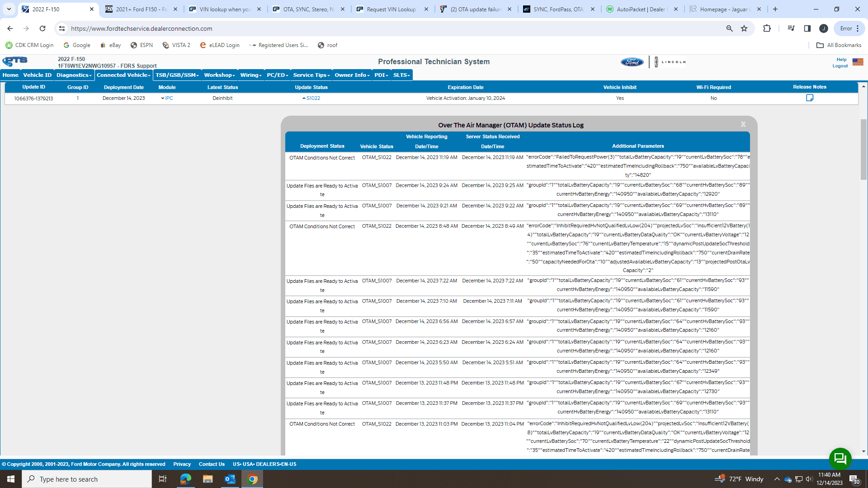Viewport: 868px width, 488px height.
Task: Open CDK CRM Login bookmark
Action: coord(29,45)
